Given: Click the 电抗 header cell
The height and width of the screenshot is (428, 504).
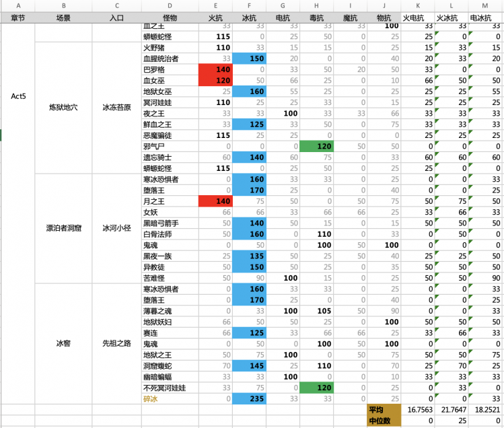Looking at the screenshot, I should click(283, 18).
